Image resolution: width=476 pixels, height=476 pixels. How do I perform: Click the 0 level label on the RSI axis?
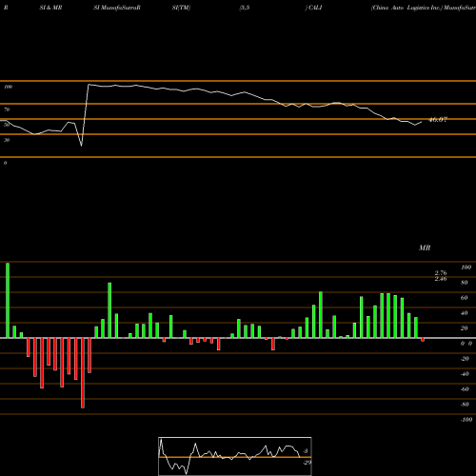coord(5,163)
